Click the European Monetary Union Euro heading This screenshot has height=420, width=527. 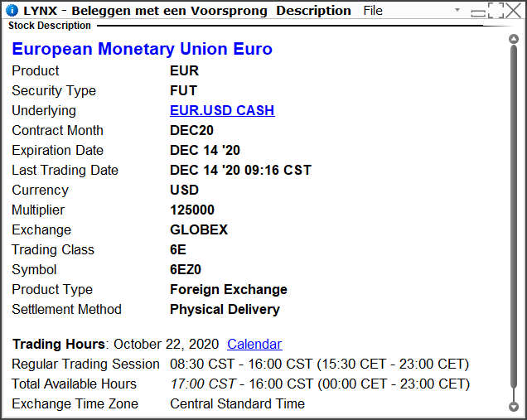point(143,49)
